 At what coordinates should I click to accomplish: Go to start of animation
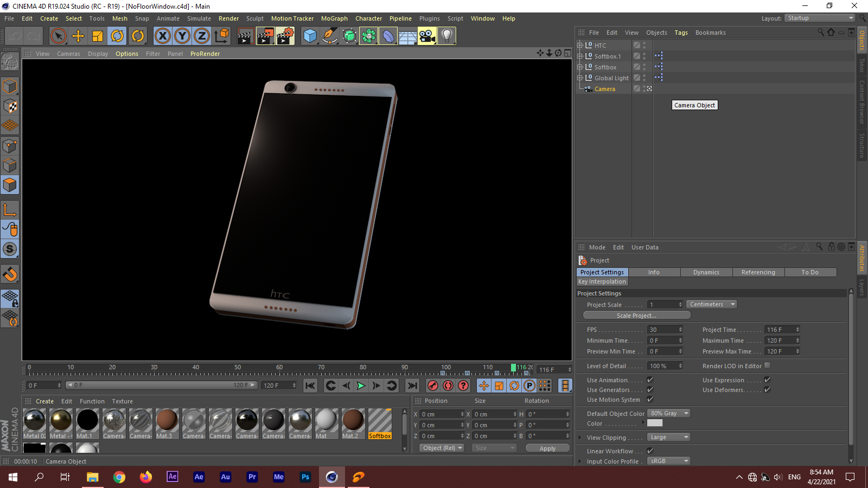[310, 386]
